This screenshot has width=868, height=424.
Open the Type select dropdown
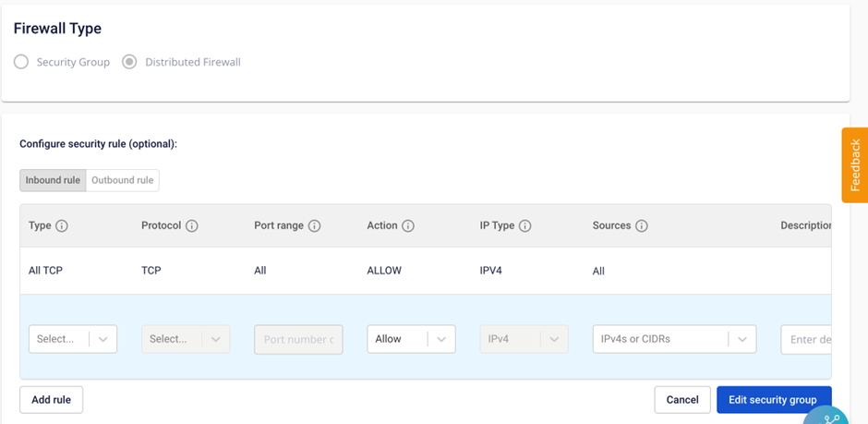(x=73, y=339)
